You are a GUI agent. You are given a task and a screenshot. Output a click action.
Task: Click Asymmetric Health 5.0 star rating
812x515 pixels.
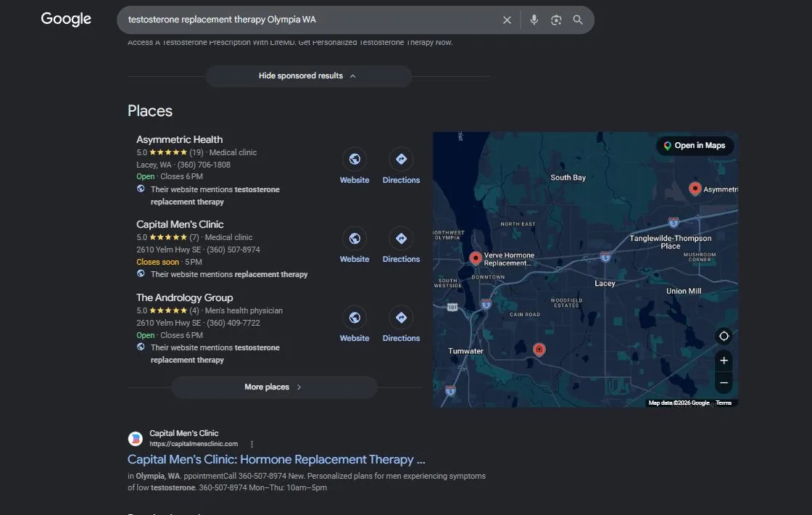[170, 152]
